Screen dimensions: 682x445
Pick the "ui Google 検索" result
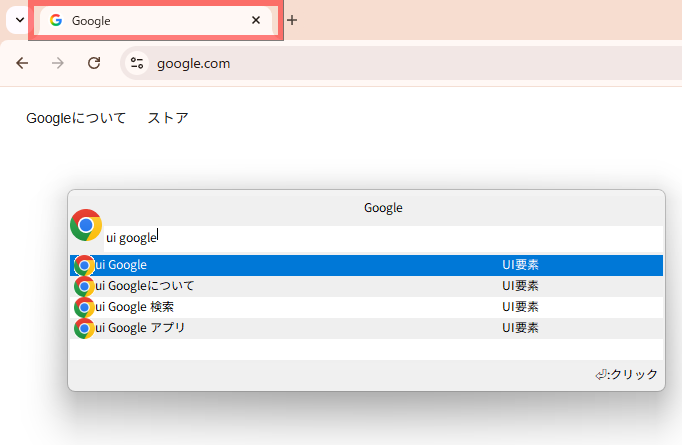[300, 307]
